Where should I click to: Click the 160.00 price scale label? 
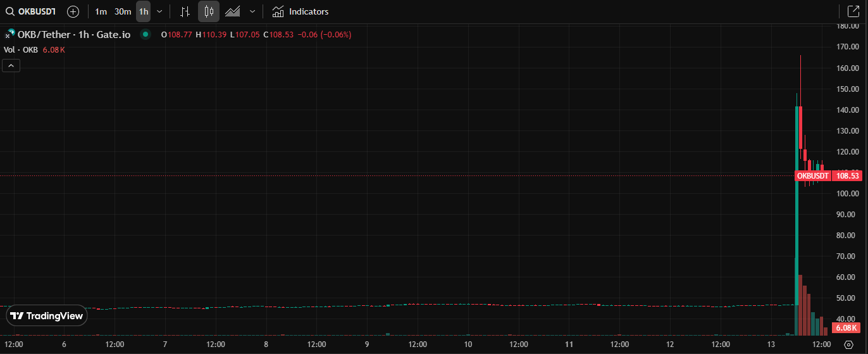click(x=847, y=68)
